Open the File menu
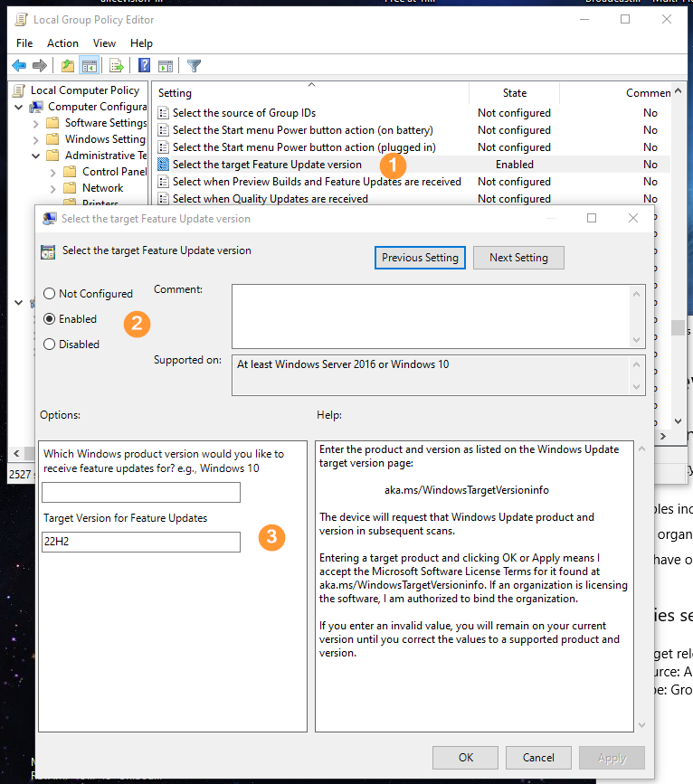Viewport: 693px width, 784px height. coord(24,43)
